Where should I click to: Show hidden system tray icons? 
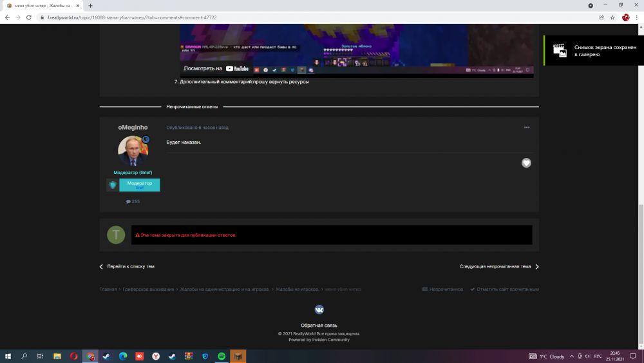pos(572,357)
